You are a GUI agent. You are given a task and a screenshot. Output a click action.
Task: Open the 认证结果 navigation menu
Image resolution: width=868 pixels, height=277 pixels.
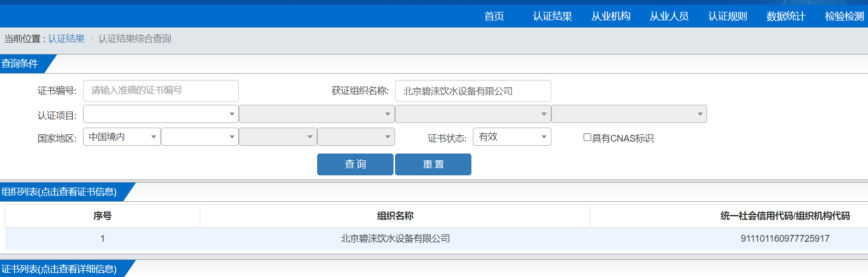click(552, 16)
